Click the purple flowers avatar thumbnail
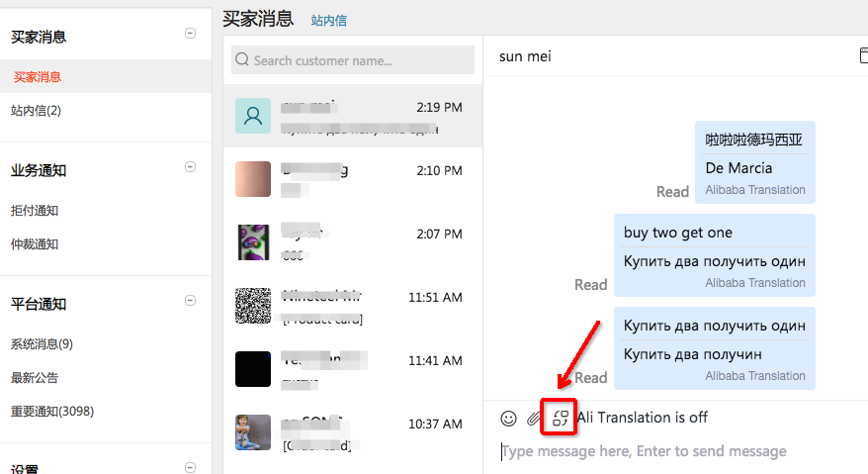Viewport: 868px width, 474px height. (x=253, y=242)
